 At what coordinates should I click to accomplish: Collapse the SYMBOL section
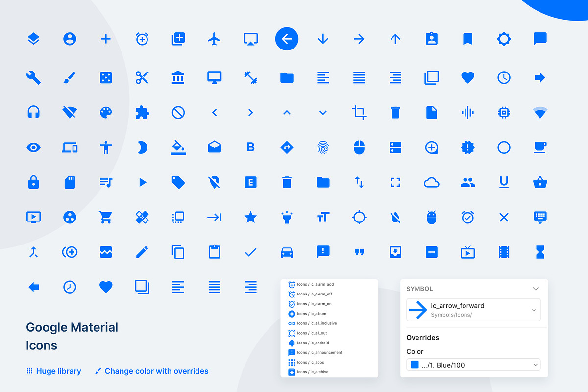point(535,289)
